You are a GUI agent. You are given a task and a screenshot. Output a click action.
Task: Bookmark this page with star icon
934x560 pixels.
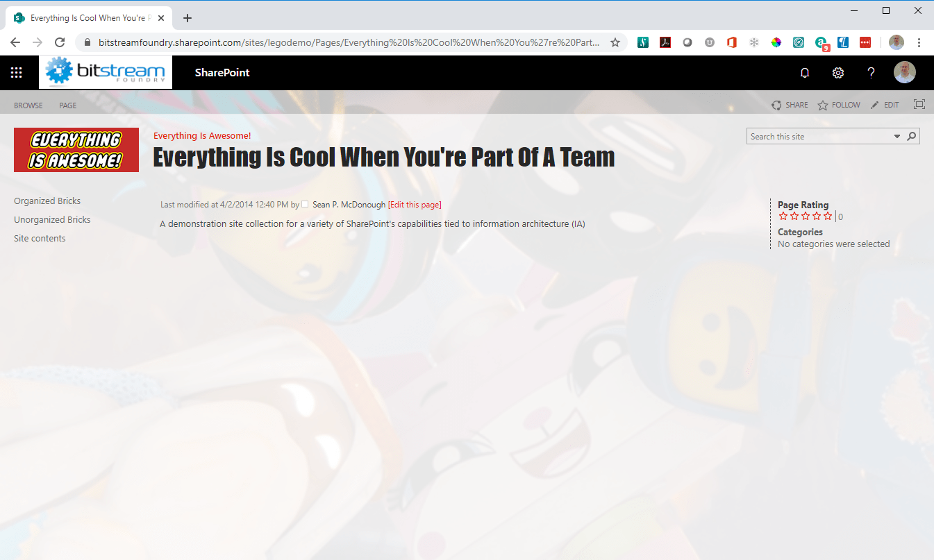tap(615, 42)
